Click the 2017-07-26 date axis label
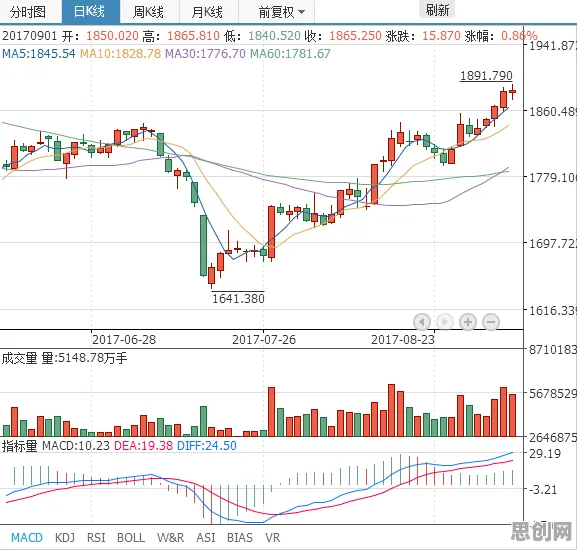The width and height of the screenshot is (578, 550). coord(264,340)
